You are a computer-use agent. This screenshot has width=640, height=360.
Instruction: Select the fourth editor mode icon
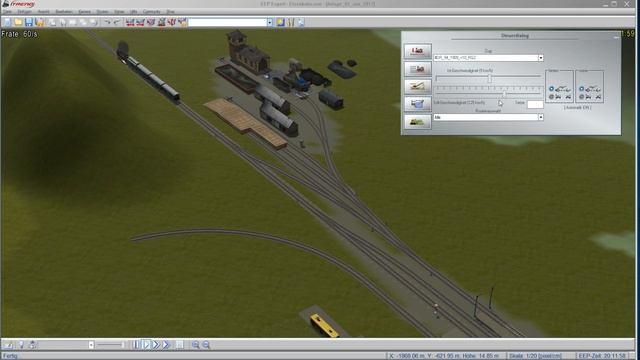(162, 22)
